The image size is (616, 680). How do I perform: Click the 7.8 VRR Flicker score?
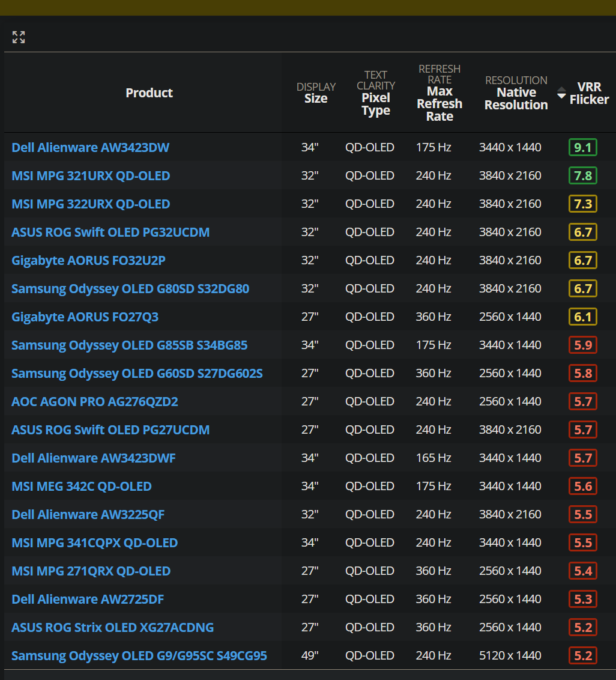pyautogui.click(x=582, y=175)
